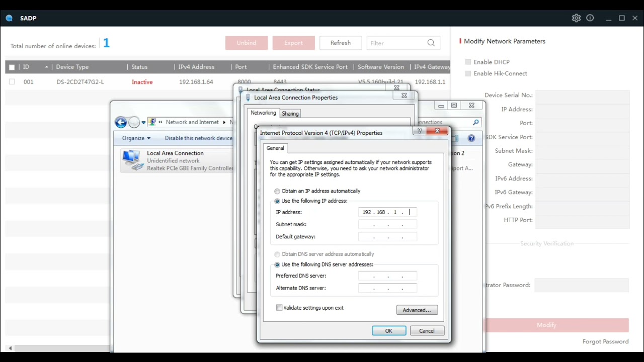This screenshot has height=362, width=644.
Task: Click the Device Type column header
Action: tap(72, 67)
